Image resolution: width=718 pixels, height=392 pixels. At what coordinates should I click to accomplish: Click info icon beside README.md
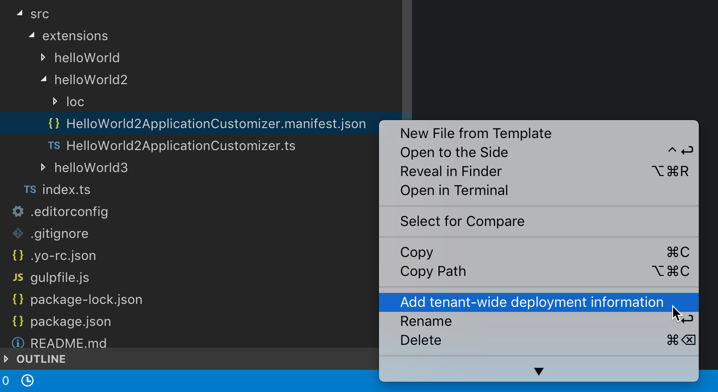pyautogui.click(x=18, y=343)
